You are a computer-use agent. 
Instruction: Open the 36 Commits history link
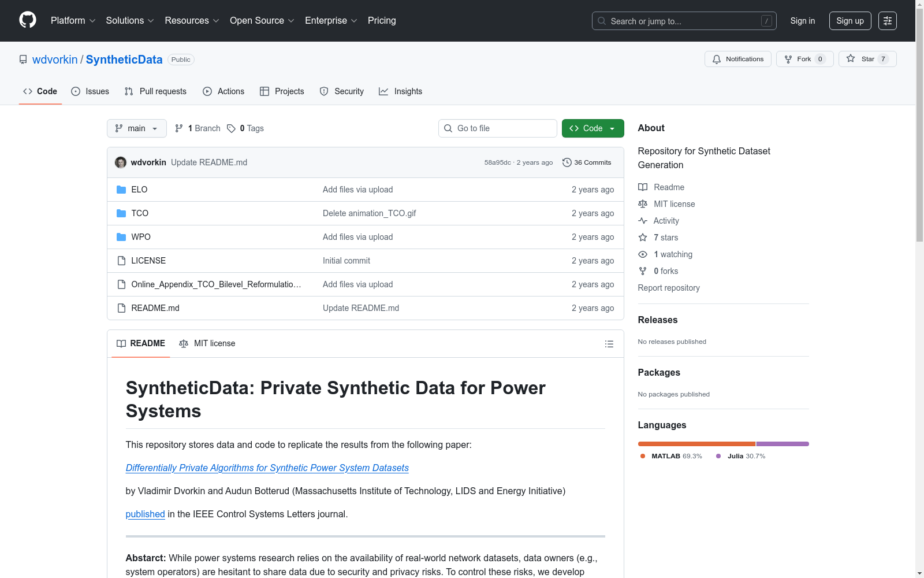coord(587,162)
